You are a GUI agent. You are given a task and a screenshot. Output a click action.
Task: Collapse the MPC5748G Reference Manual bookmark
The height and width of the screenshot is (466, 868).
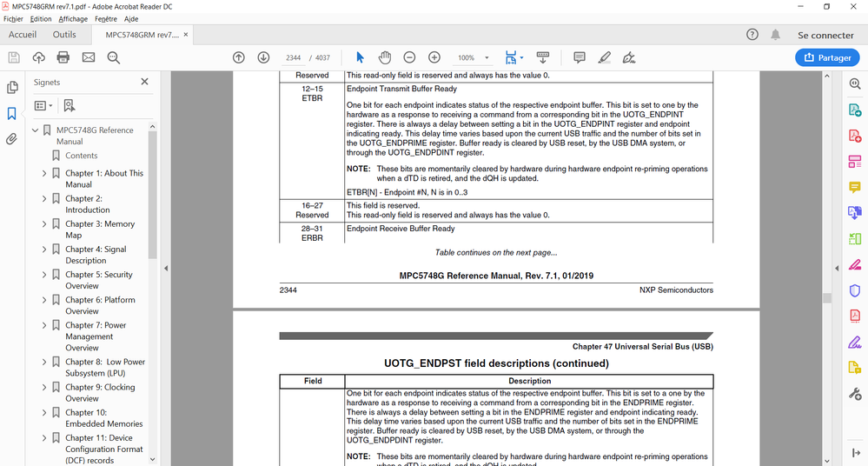pyautogui.click(x=36, y=130)
